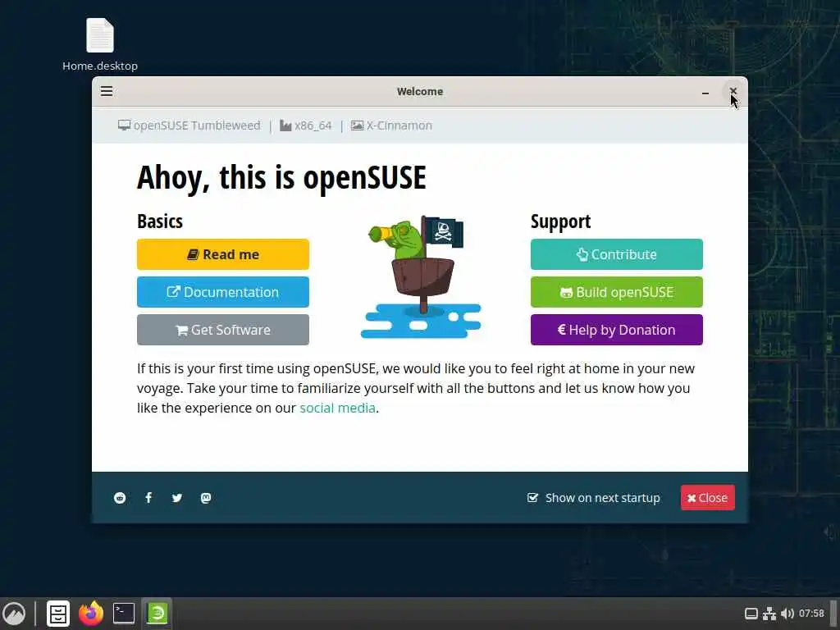The height and width of the screenshot is (630, 840).
Task: Open the network tray icon
Action: click(769, 614)
